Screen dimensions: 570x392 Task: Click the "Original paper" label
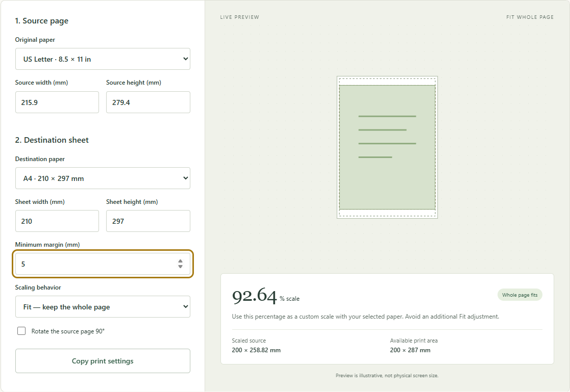click(35, 40)
